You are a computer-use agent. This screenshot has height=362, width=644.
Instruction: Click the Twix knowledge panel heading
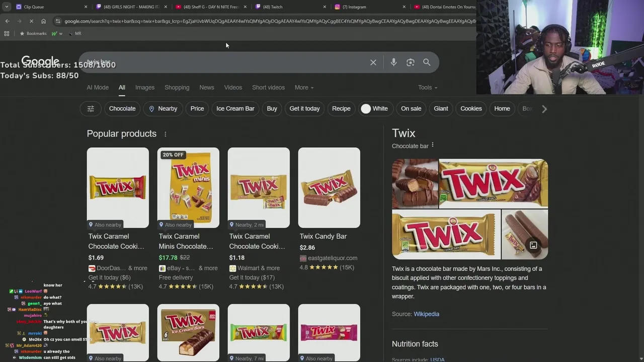[404, 133]
